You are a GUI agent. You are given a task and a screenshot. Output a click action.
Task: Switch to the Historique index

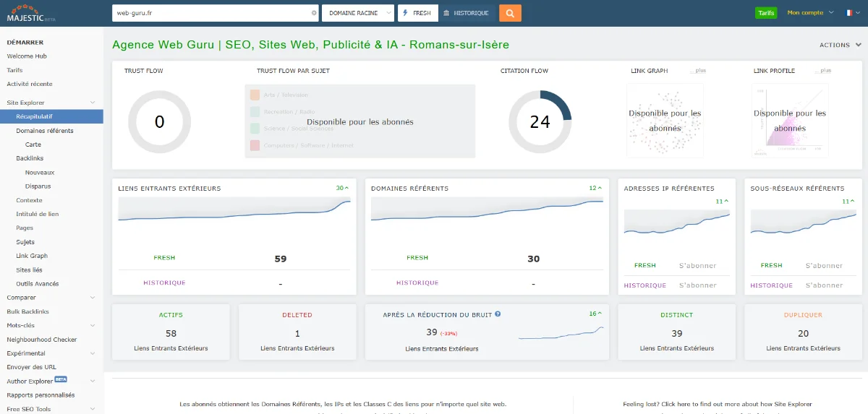(466, 13)
